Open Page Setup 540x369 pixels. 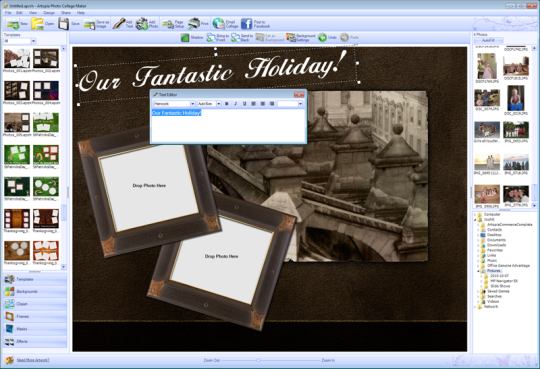point(173,24)
